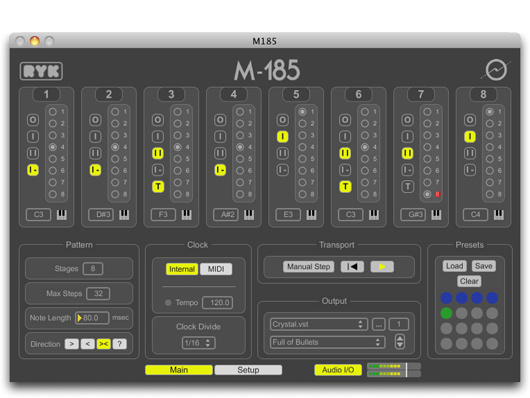Select step count 4 on stage 2
Image resolution: width=530 pixels, height=398 pixels.
[x=115, y=147]
